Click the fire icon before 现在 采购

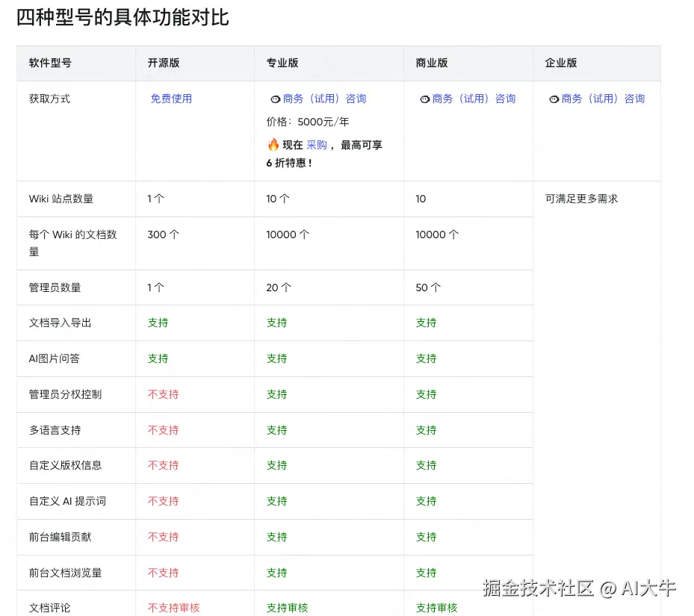273,145
